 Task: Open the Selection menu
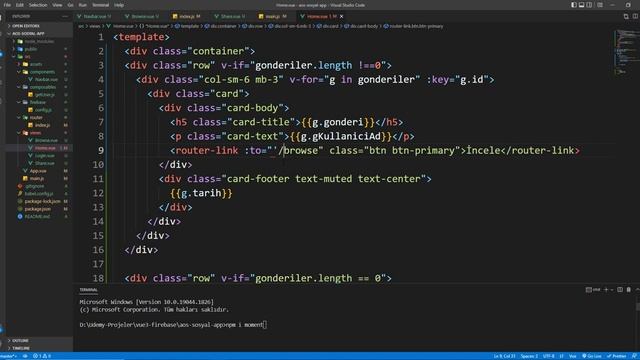pos(38,5)
